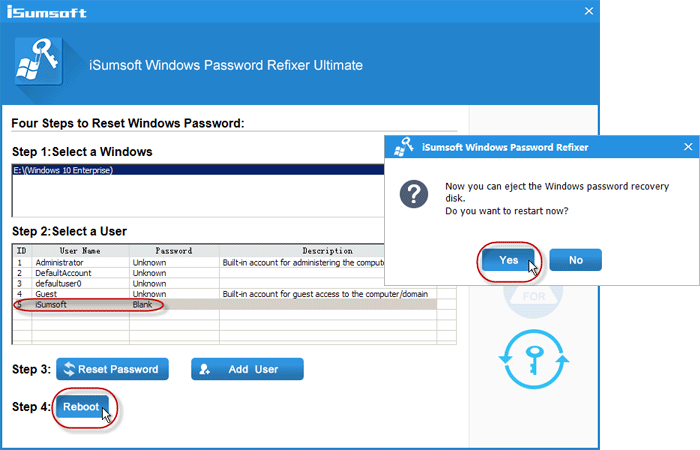Close the iSumsoft Windows Password Refixer dialog
Image resolution: width=700 pixels, height=450 pixels.
pyautogui.click(x=688, y=147)
